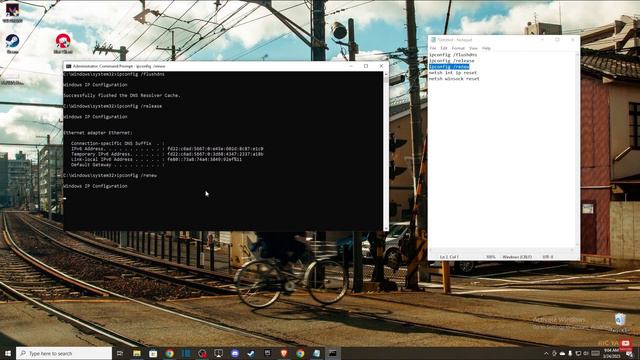Open Task View on the taskbar
Image resolution: width=640 pixels, height=360 pixels.
tap(120, 353)
